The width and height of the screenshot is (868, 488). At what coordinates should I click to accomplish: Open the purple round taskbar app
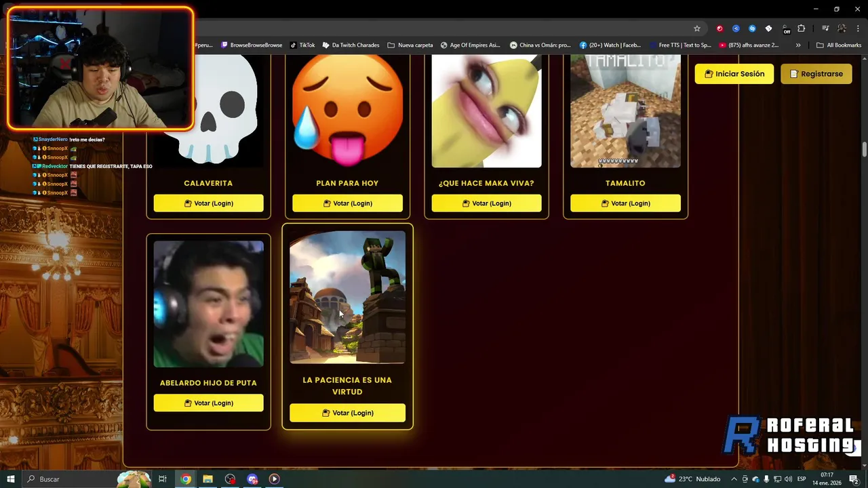click(252, 479)
